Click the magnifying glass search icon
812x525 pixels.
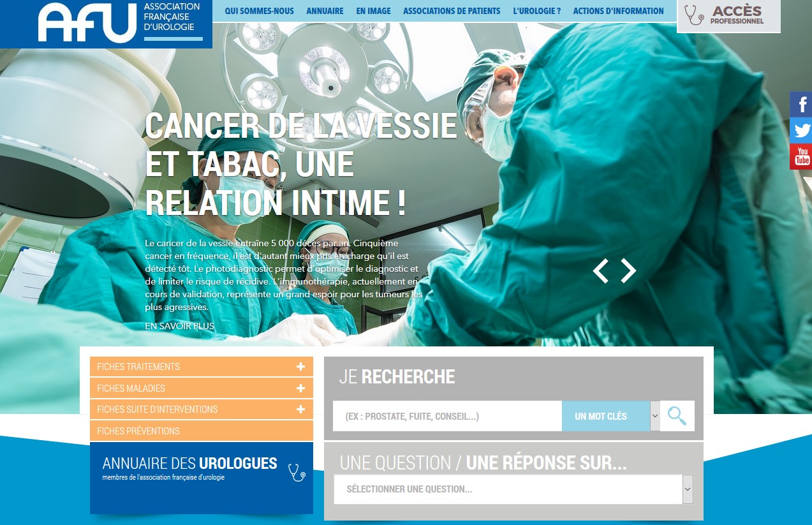point(677,416)
